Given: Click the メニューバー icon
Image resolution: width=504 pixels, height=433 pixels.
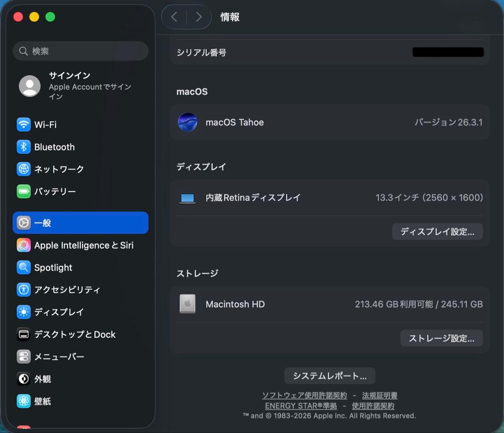Looking at the screenshot, I should click(x=23, y=356).
